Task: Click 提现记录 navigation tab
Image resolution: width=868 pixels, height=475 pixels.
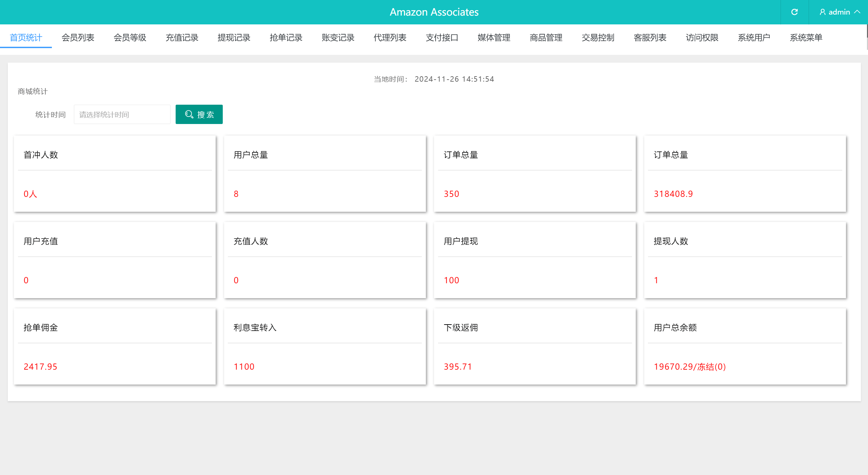Action: point(234,38)
